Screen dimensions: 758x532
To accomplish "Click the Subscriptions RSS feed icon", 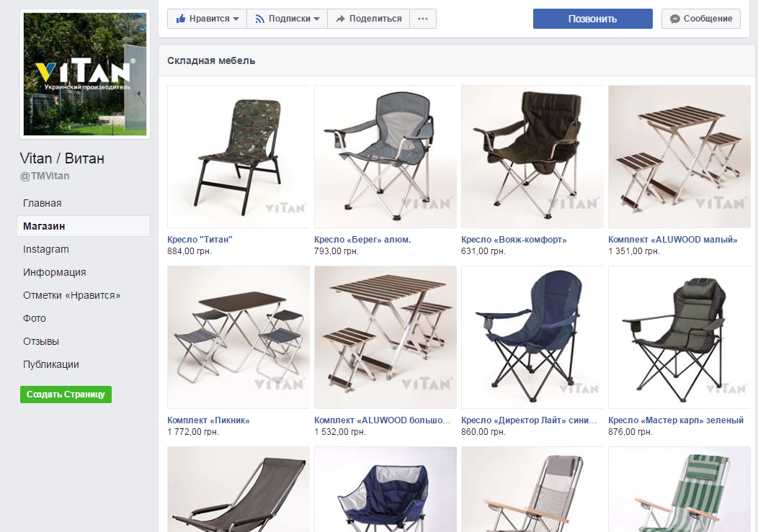I will 259,19.
